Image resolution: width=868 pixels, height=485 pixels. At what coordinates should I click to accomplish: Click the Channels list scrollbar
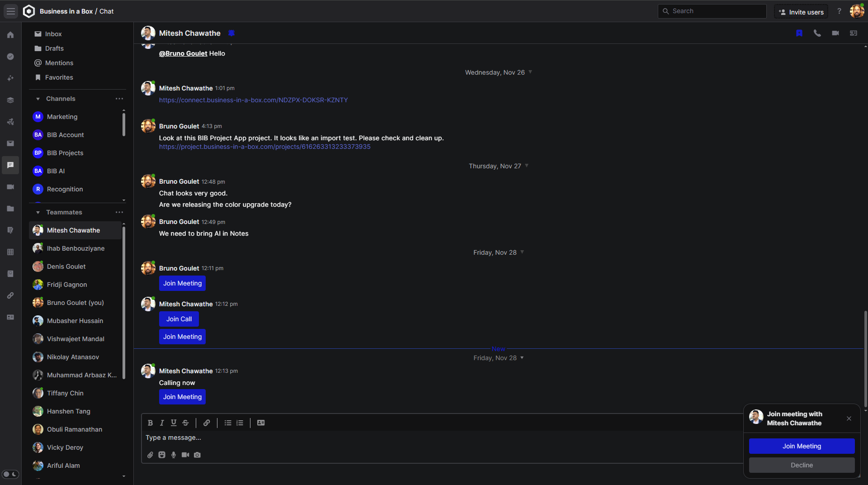click(123, 125)
